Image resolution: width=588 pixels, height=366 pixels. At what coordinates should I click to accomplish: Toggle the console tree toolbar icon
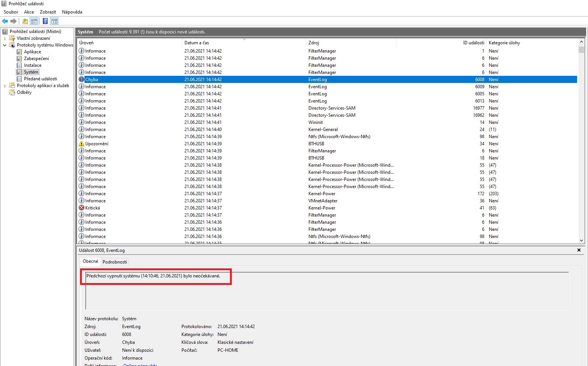34,21
